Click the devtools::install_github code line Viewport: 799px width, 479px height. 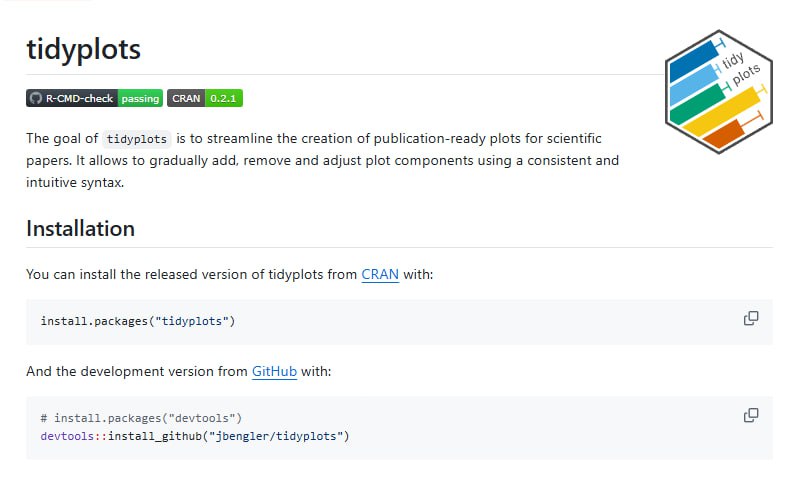coord(194,436)
